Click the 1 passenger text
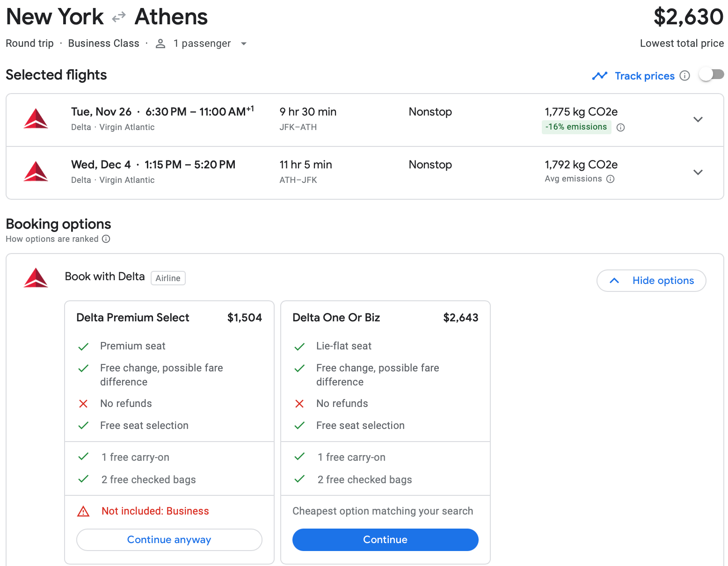 [x=202, y=44]
